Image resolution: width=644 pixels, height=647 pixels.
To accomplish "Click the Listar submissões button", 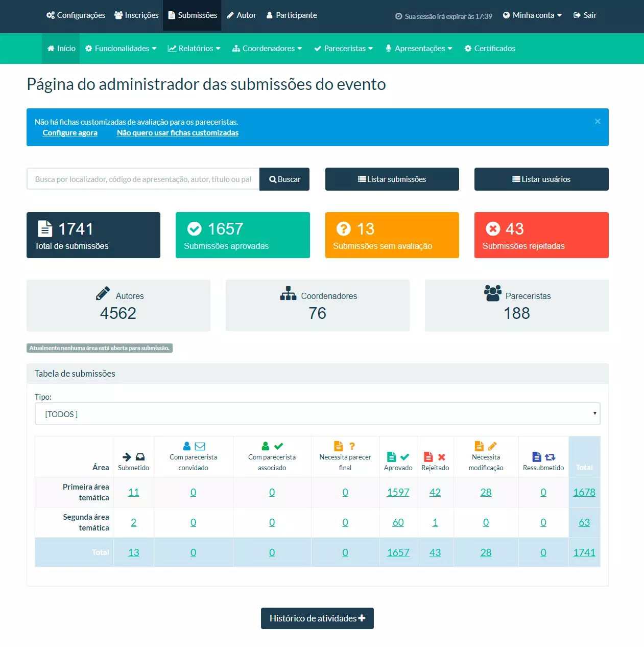I will (392, 179).
